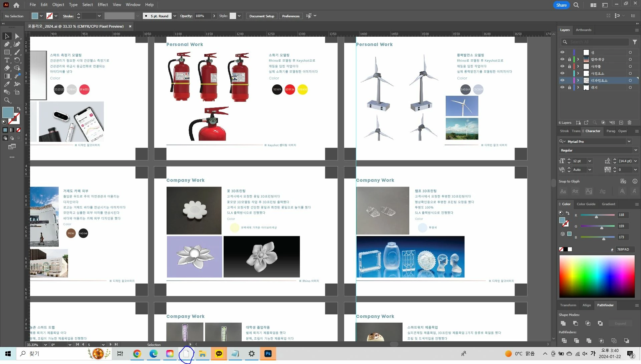Select the Eyedropper tool
The width and height of the screenshot is (641, 364).
pyautogui.click(x=7, y=84)
